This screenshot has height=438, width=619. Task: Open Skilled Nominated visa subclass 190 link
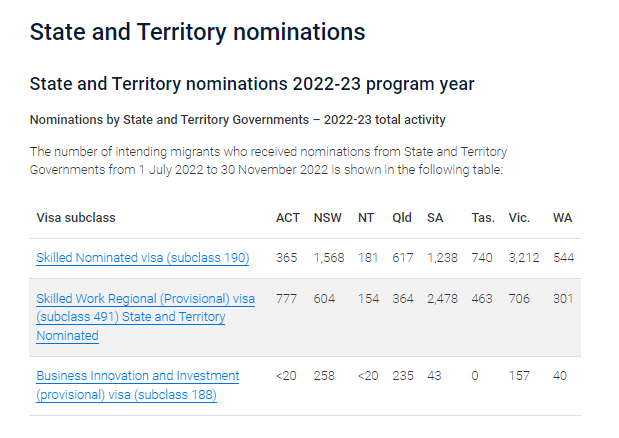tap(143, 258)
